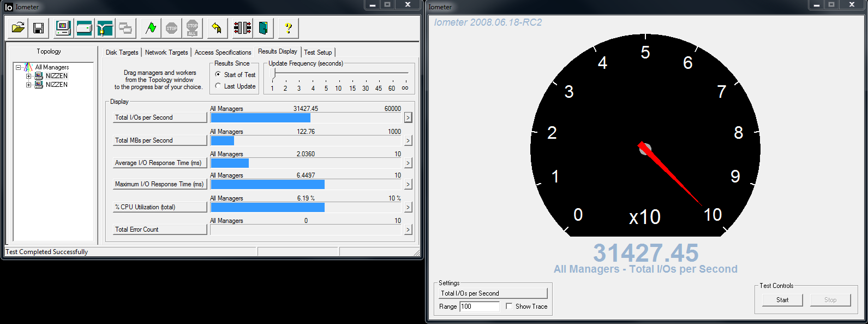
Task: Click the 6.4497 maximum response value
Action: tap(306, 175)
